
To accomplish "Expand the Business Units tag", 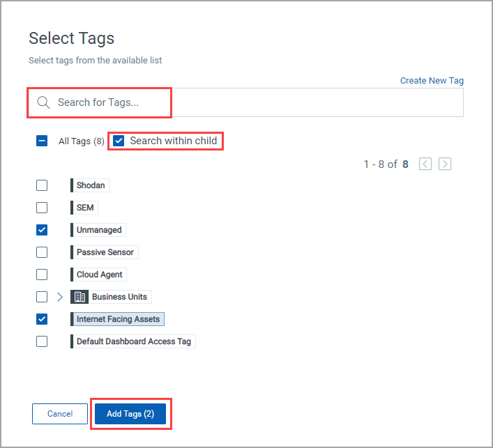I will pyautogui.click(x=61, y=297).
